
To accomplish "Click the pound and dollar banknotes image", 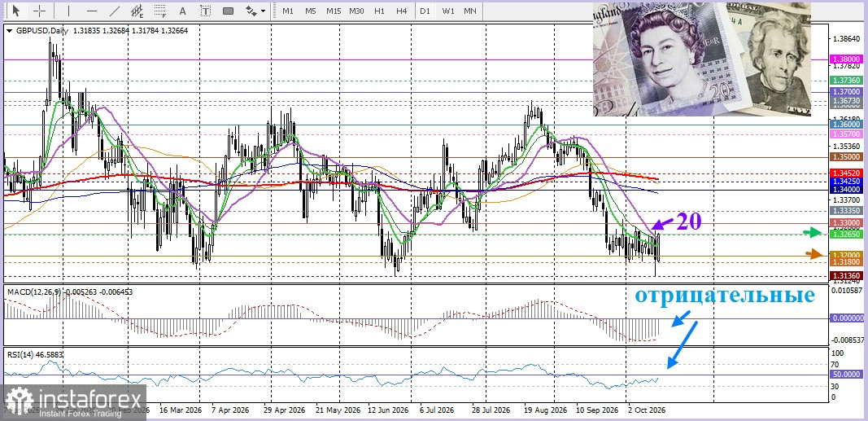I will pyautogui.click(x=702, y=59).
